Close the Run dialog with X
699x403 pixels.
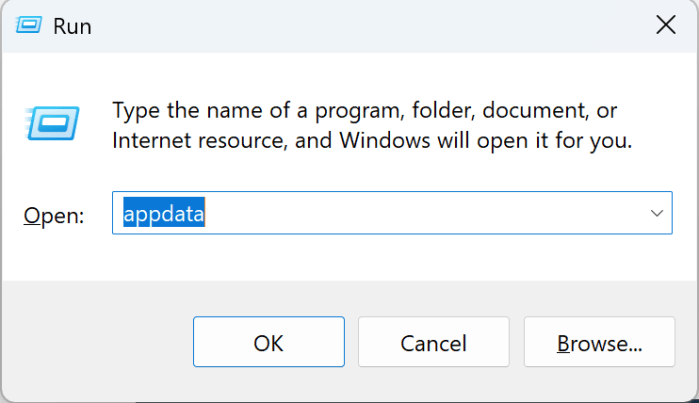665,26
